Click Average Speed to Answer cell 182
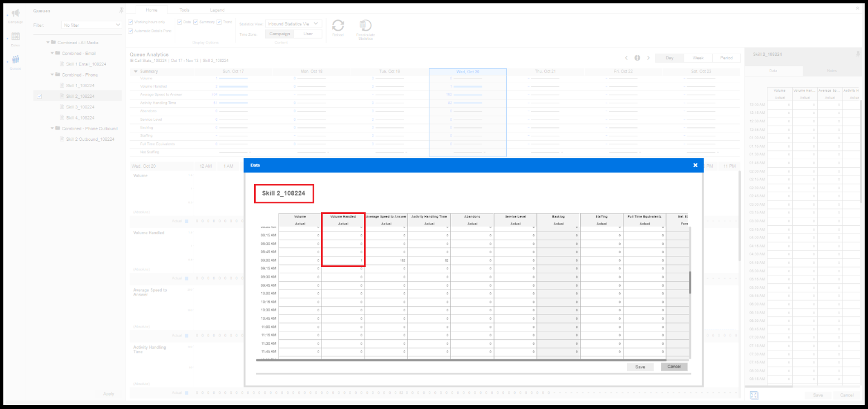This screenshot has width=868, height=409. pyautogui.click(x=386, y=260)
